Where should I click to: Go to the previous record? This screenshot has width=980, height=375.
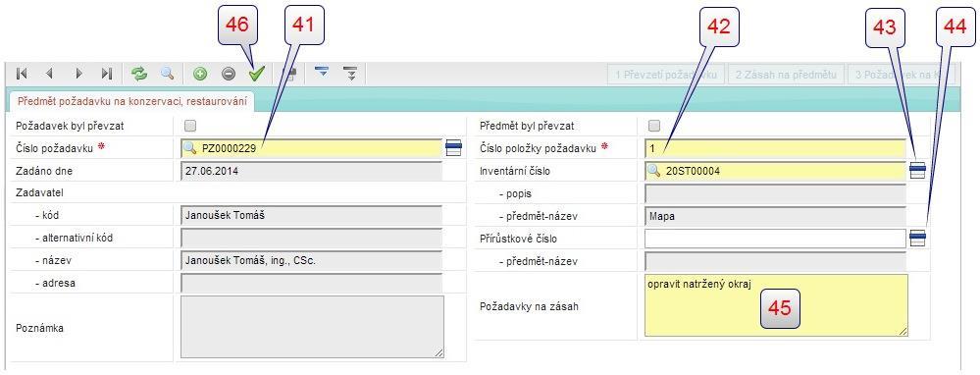(x=49, y=74)
